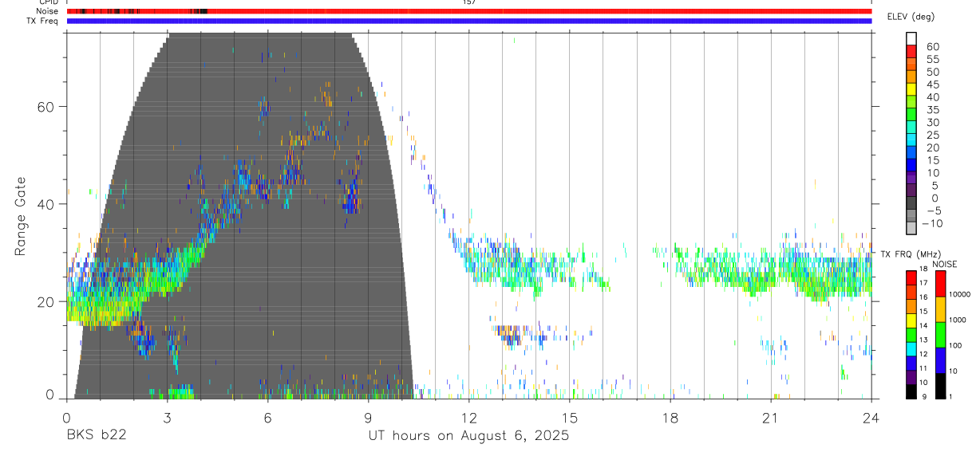Viewport: 980px width, 452px height.
Task: Click the x-axis tick label '18'
Action: 670,418
